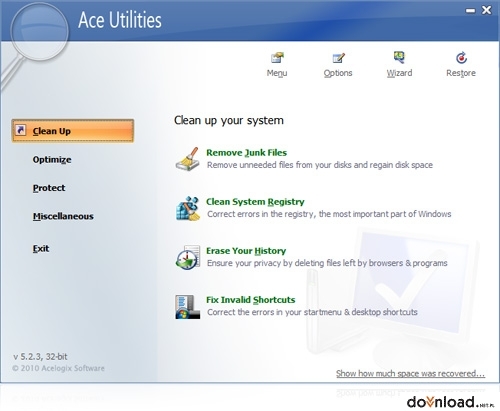Viewport: 500px width, 411px height.
Task: Switch to the Optimize category
Action: click(x=52, y=160)
